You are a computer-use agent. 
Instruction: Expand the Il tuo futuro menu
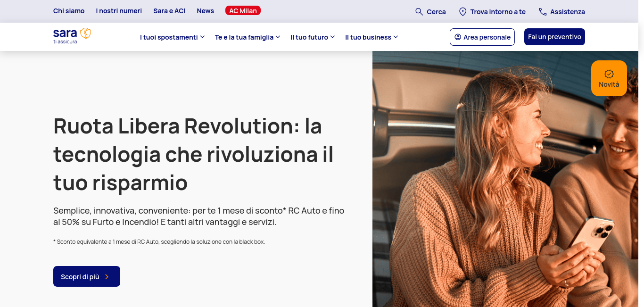point(313,37)
